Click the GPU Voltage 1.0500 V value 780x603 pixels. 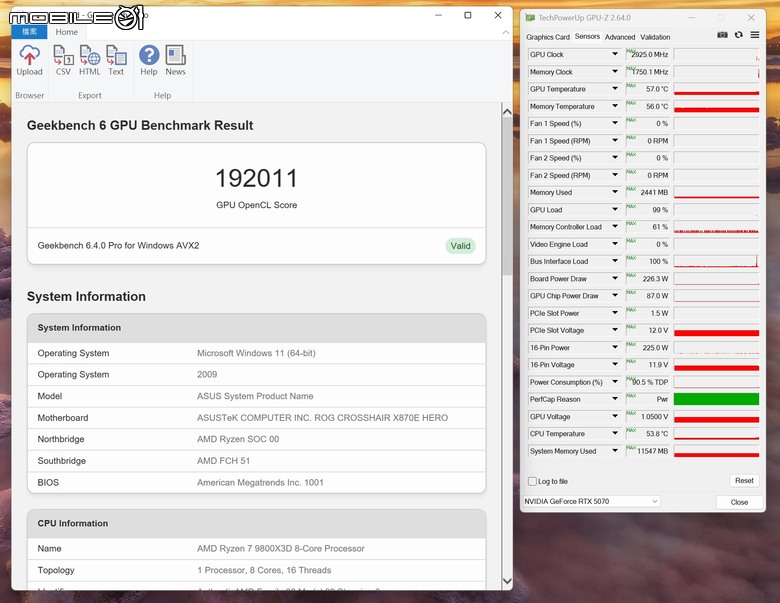[x=654, y=416]
